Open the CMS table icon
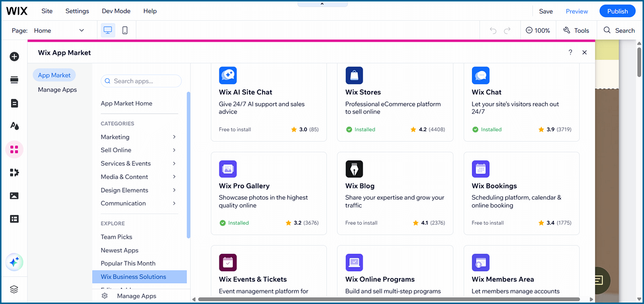The width and height of the screenshot is (644, 304). pos(14,219)
